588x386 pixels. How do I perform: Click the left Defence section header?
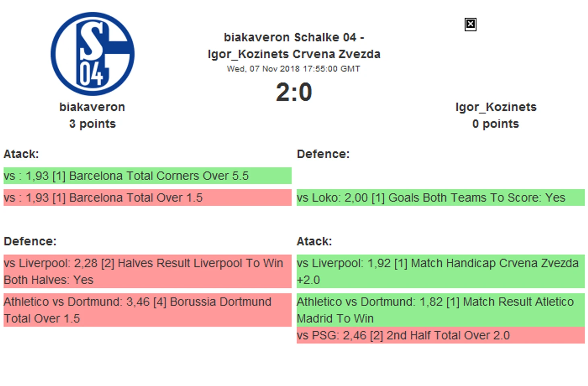point(30,242)
